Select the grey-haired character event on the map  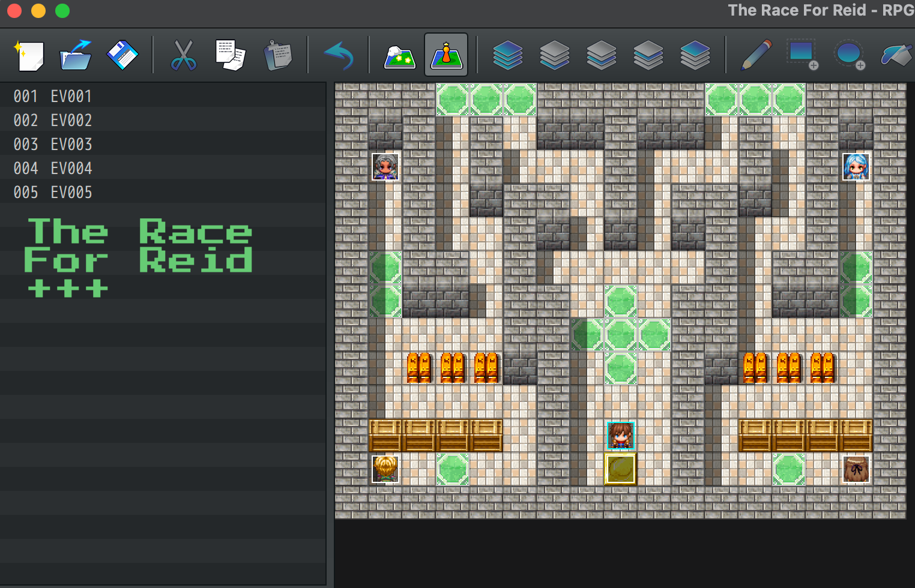pyautogui.click(x=385, y=167)
